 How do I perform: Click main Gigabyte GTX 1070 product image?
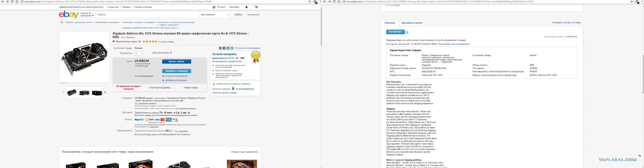tap(84, 57)
